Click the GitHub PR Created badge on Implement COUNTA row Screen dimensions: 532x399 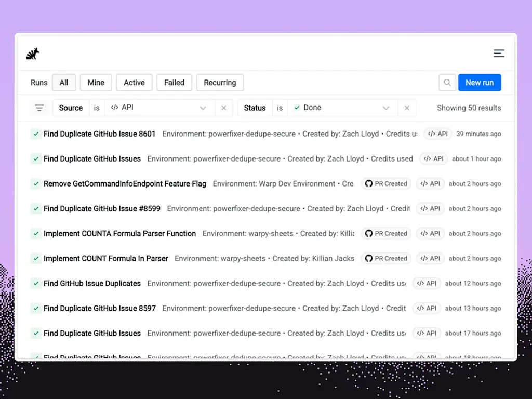[386, 233]
